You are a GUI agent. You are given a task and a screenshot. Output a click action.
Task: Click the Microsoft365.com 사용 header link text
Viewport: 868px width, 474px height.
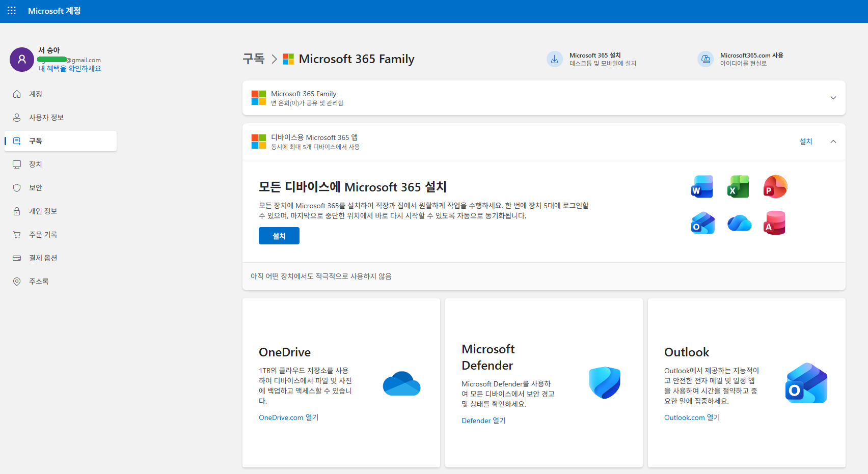tap(752, 55)
